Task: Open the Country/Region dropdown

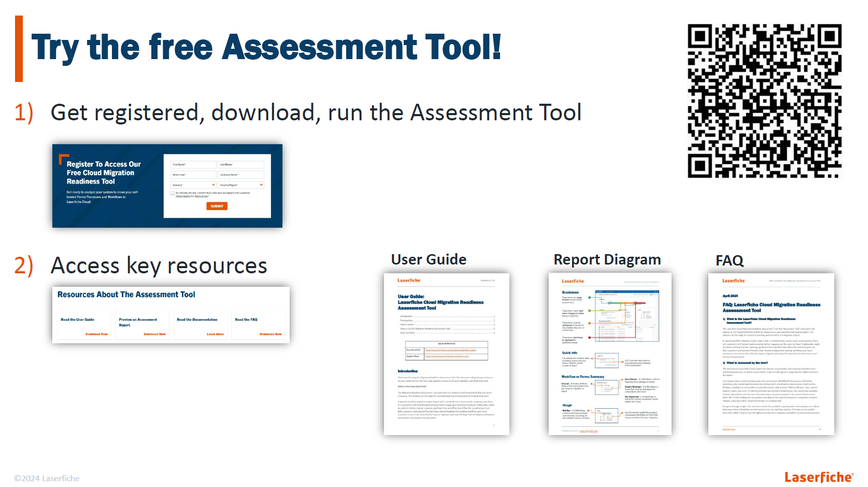Action: [x=241, y=185]
